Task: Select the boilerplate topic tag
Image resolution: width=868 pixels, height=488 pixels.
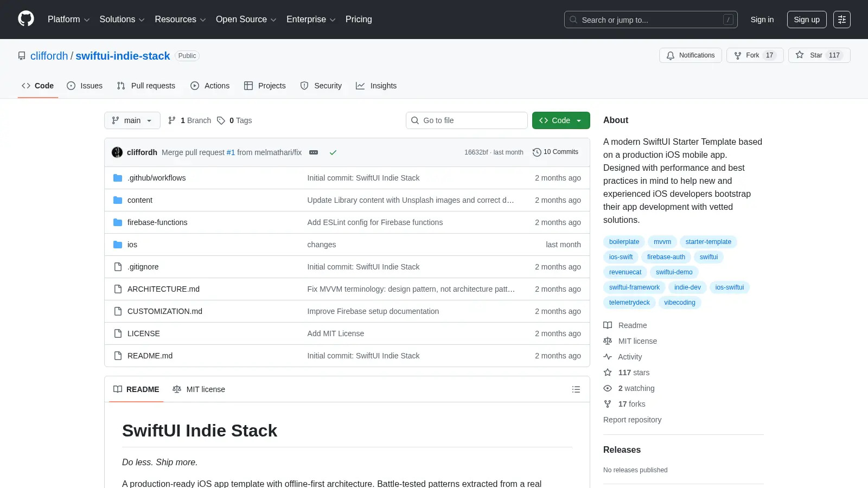Action: pyautogui.click(x=624, y=242)
